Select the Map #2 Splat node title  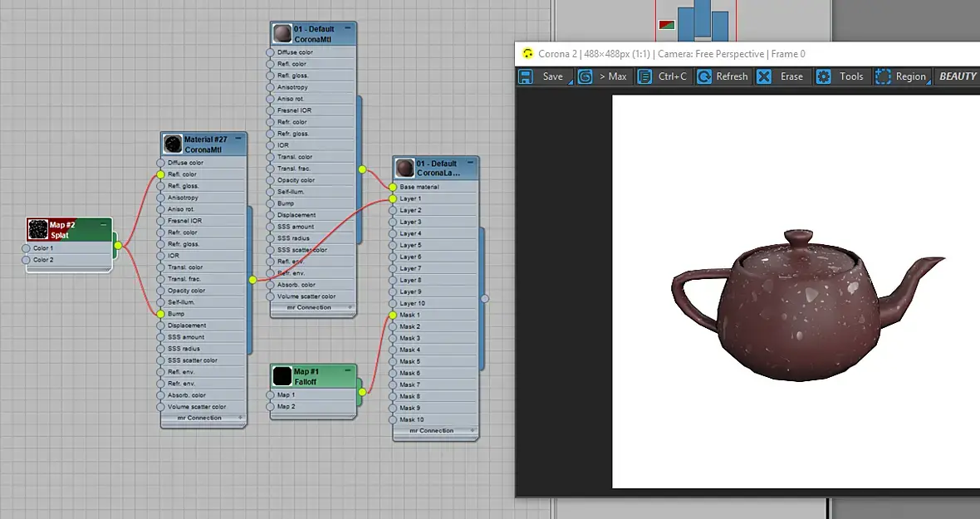[62, 230]
